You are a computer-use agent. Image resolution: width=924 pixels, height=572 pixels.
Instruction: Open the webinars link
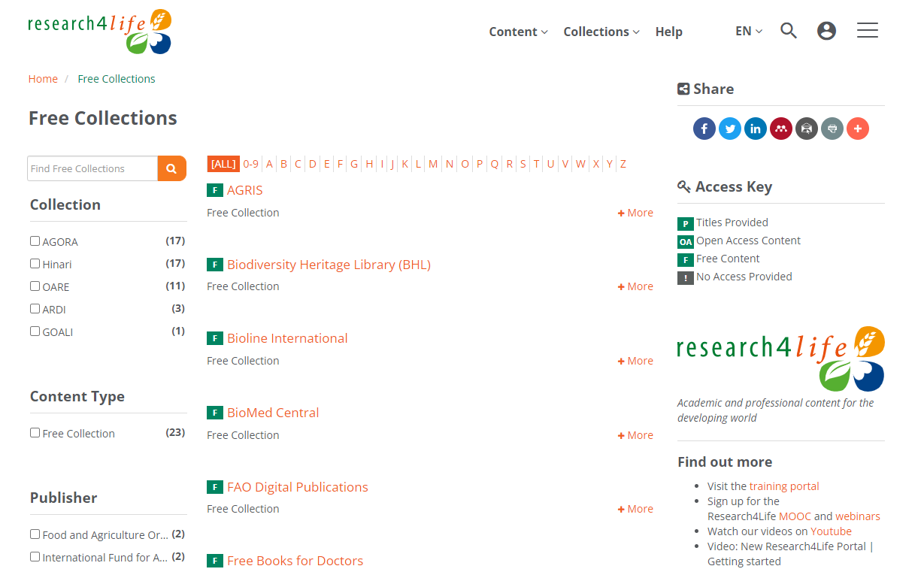coord(858,516)
